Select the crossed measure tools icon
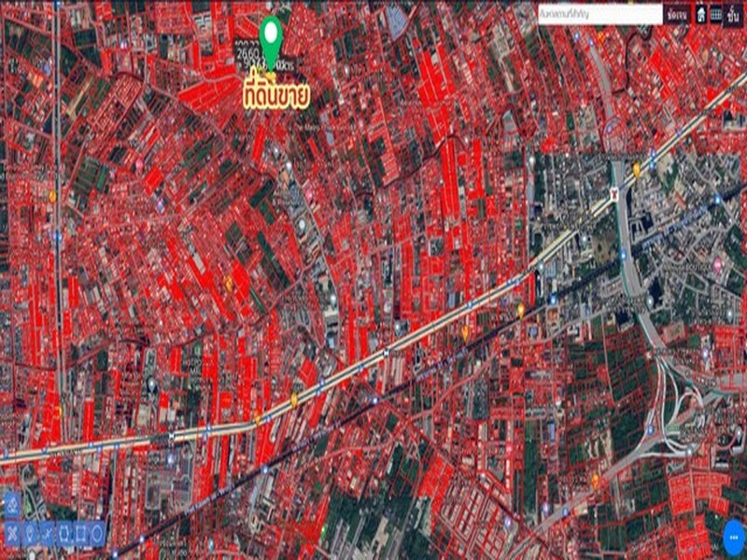The height and width of the screenshot is (560, 747). click(12, 534)
